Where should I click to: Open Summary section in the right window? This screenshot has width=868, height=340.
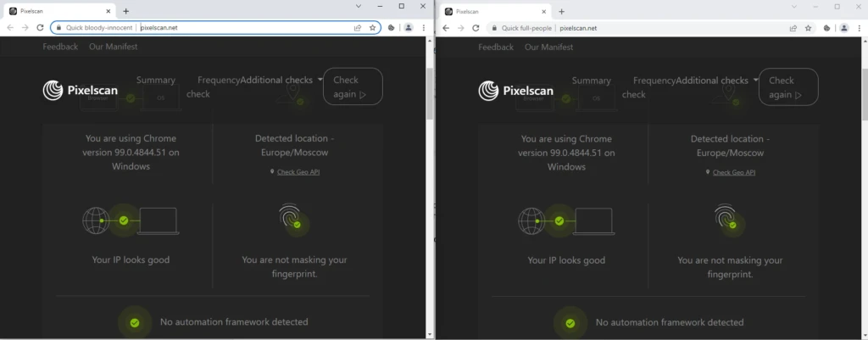coord(591,81)
